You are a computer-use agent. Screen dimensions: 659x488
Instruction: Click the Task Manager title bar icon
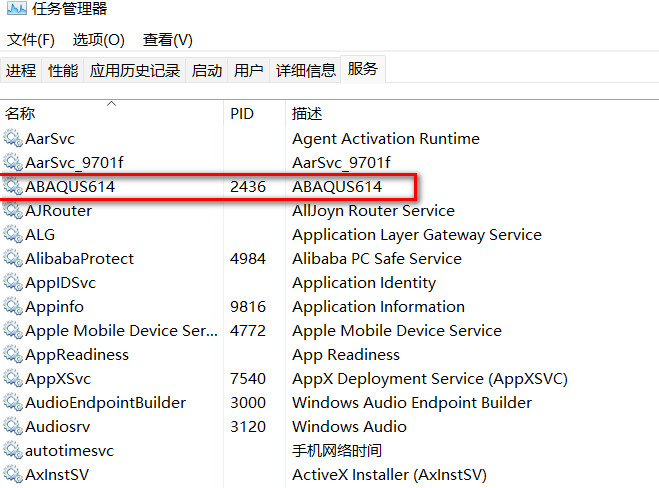[14, 10]
